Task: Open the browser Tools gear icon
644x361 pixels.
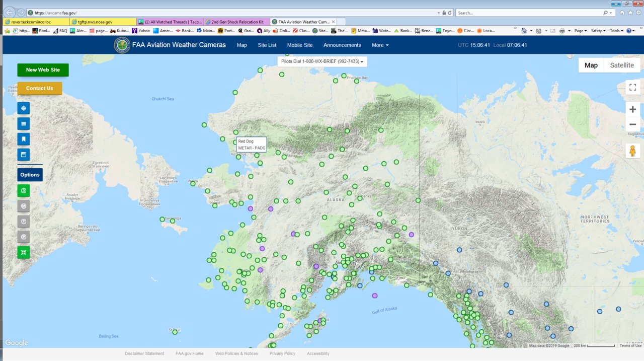Action: 637,13
